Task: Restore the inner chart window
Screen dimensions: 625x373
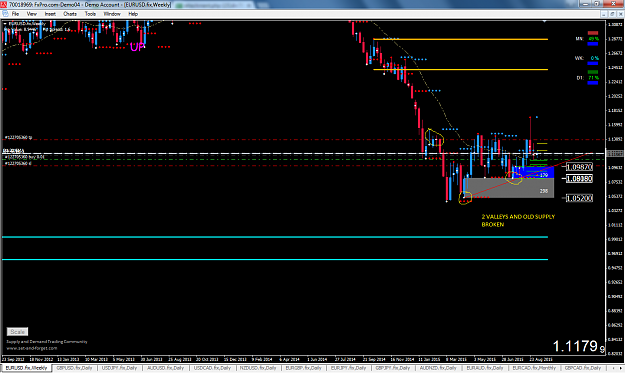Action: click(x=612, y=14)
